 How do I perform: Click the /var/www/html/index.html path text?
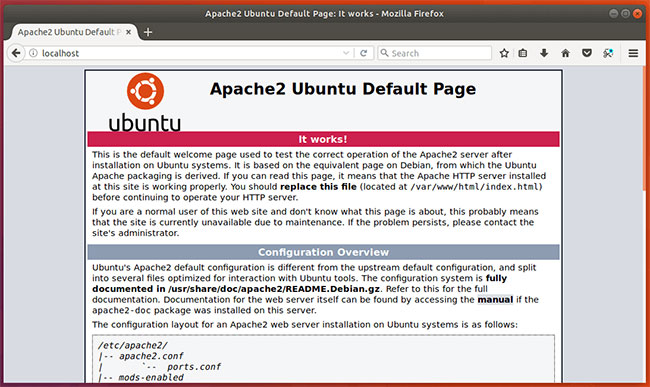coord(475,187)
